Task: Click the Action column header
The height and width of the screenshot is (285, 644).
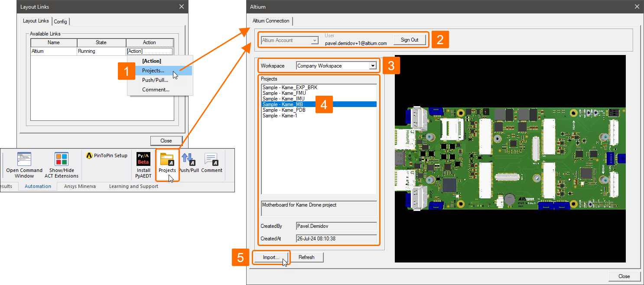Action: (x=150, y=42)
